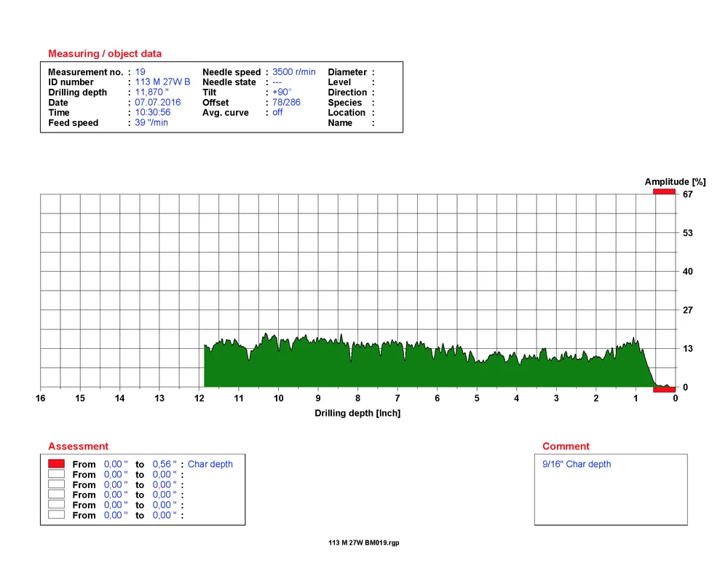Screen dimensions: 728x563
Task: Select the tilt value '+90°'
Action: tap(282, 92)
